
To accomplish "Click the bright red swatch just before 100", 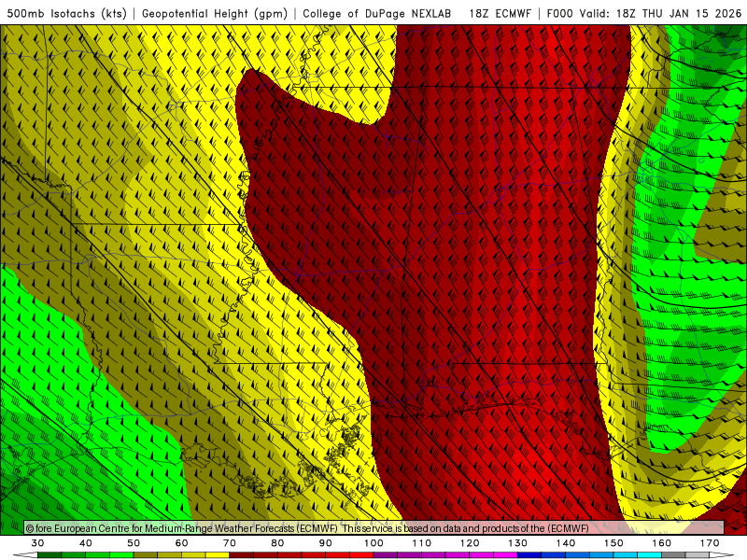I will [361, 555].
